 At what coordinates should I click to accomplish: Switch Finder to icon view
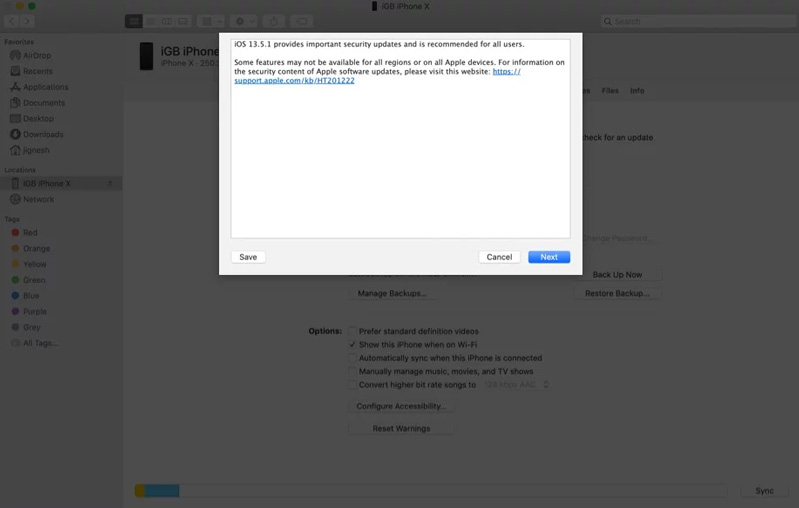coord(134,21)
